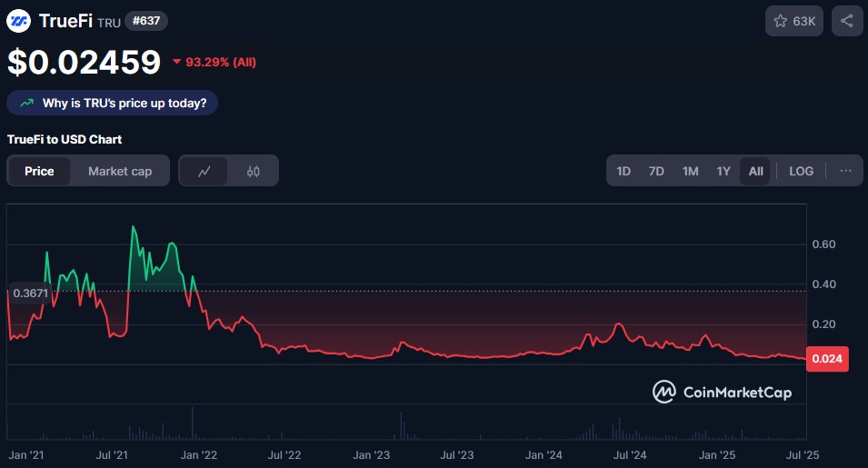Click the Jul '23 axis label
Image resolution: width=868 pixels, height=468 pixels.
click(456, 454)
